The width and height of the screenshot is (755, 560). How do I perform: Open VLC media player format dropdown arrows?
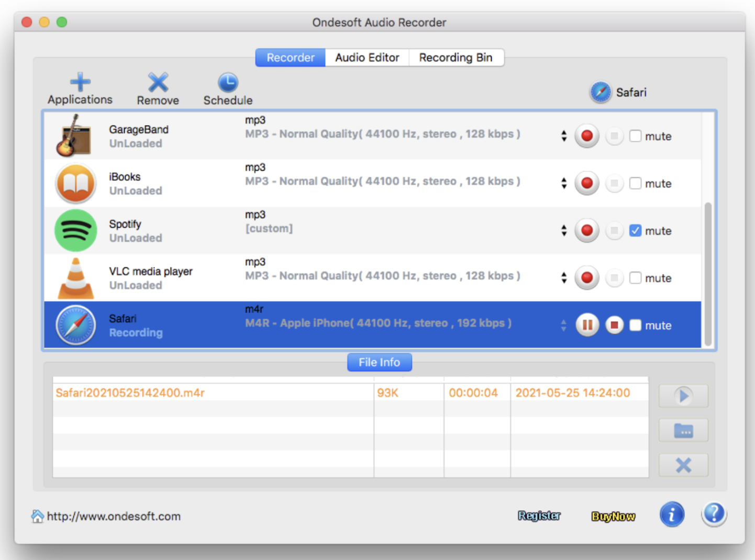point(564,278)
